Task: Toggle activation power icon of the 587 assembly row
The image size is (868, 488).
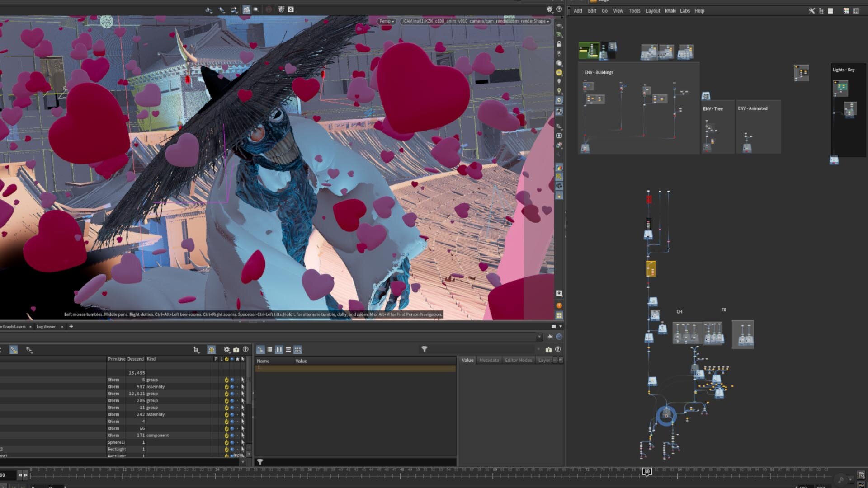Action: click(x=226, y=387)
